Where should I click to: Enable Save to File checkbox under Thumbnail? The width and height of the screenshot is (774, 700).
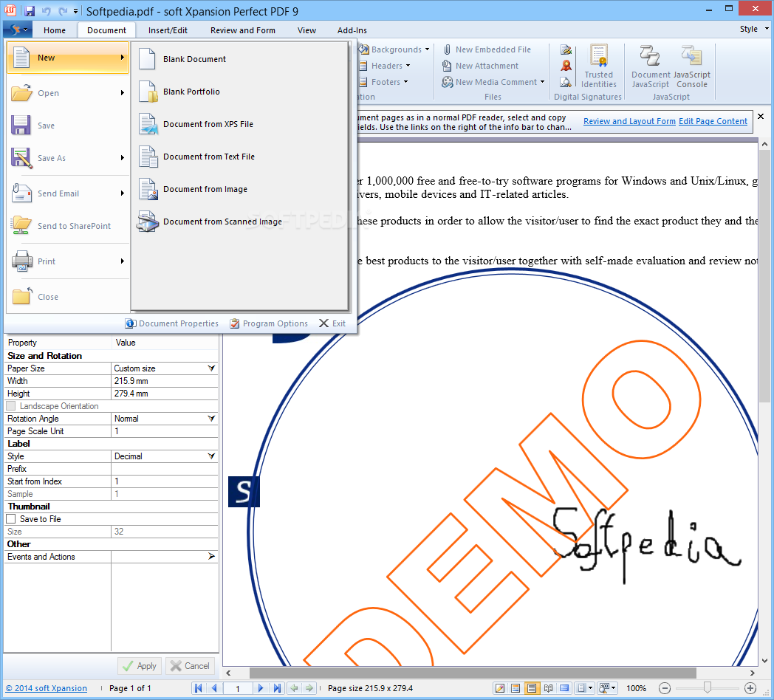coord(11,519)
